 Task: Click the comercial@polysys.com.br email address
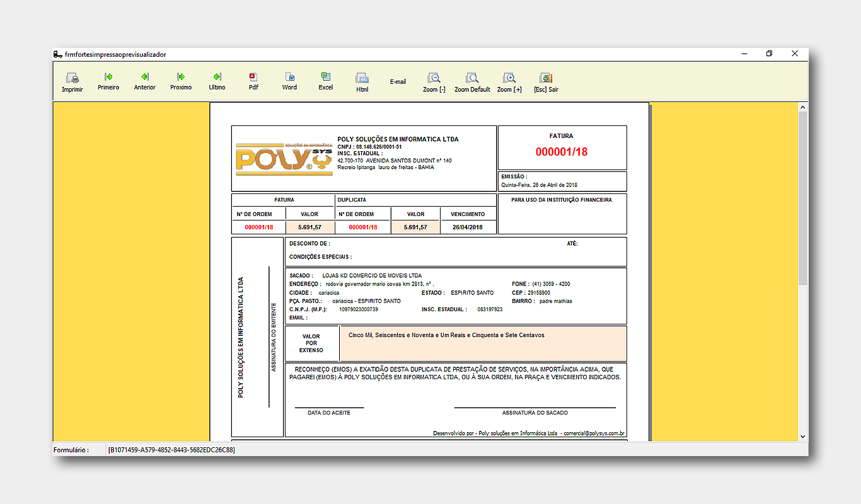pos(594,433)
